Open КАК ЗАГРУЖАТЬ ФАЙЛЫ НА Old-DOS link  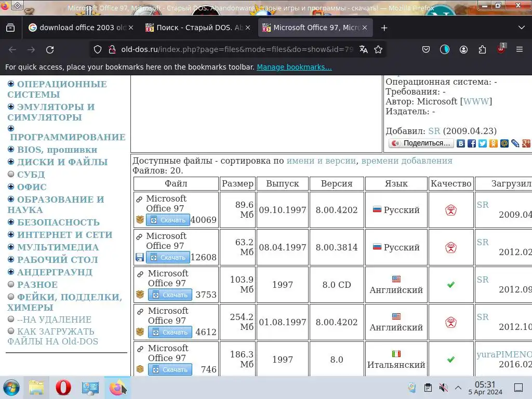pyautogui.click(x=52, y=336)
